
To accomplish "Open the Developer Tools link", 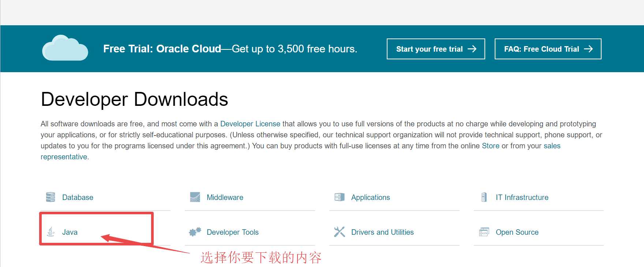I will tap(233, 232).
